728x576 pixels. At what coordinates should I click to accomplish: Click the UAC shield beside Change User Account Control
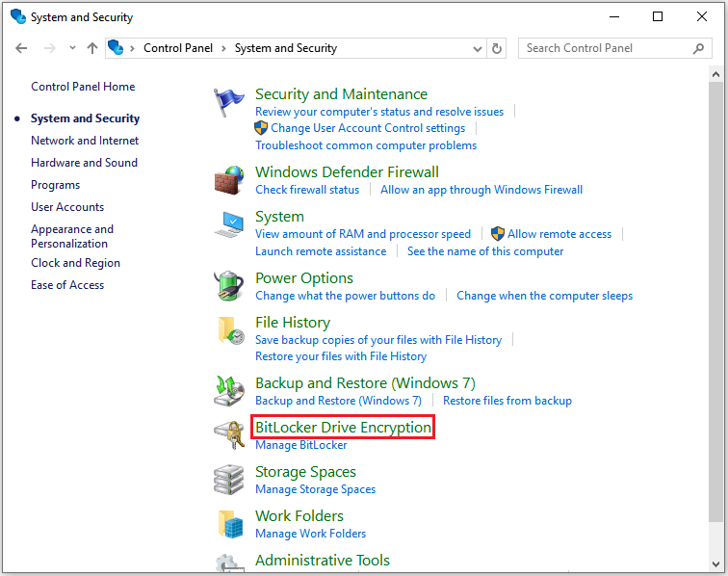[x=261, y=128]
